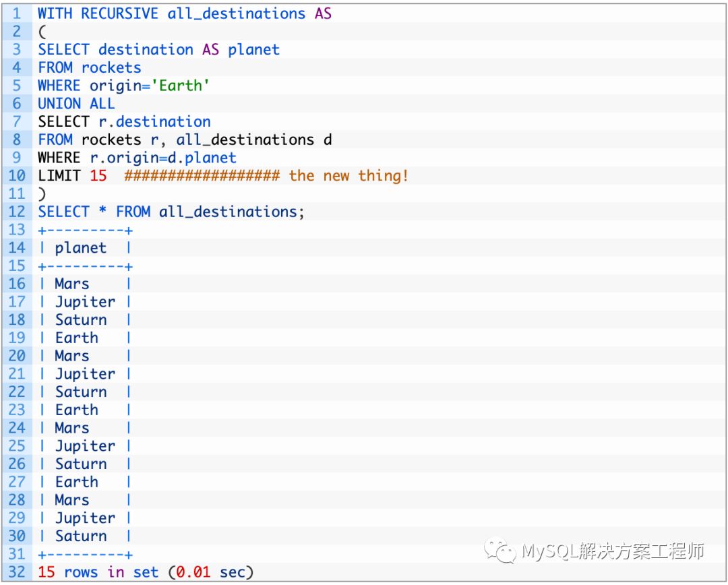Click the rockets table name on line 4
The width and height of the screenshot is (728, 585).
coord(111,67)
